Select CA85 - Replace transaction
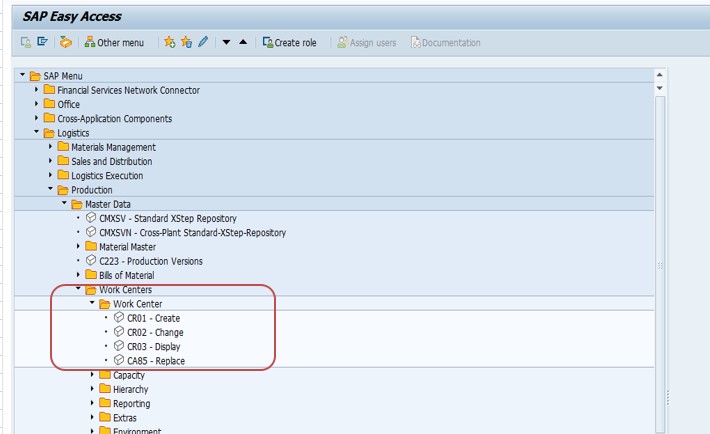The image size is (710, 434). (156, 361)
